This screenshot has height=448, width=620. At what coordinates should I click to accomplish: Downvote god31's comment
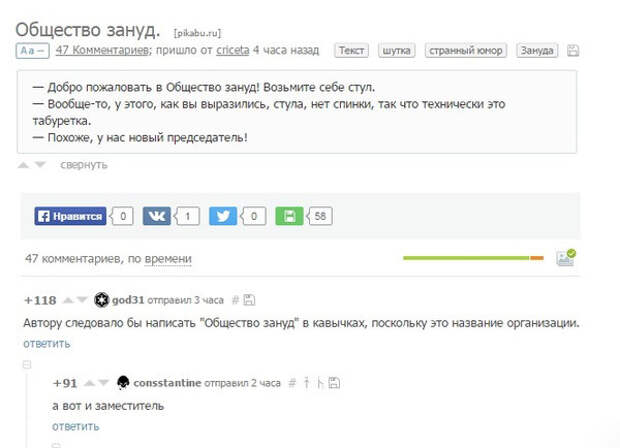(x=82, y=300)
